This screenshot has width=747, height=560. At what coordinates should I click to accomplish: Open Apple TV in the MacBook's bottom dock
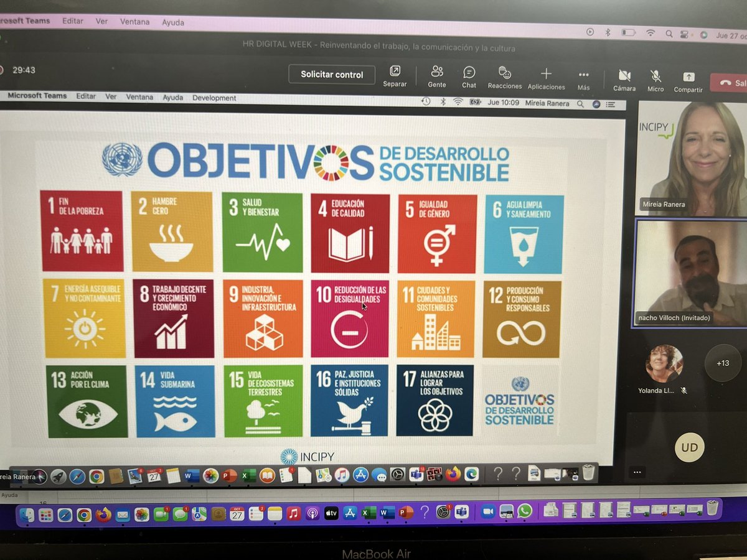331,513
